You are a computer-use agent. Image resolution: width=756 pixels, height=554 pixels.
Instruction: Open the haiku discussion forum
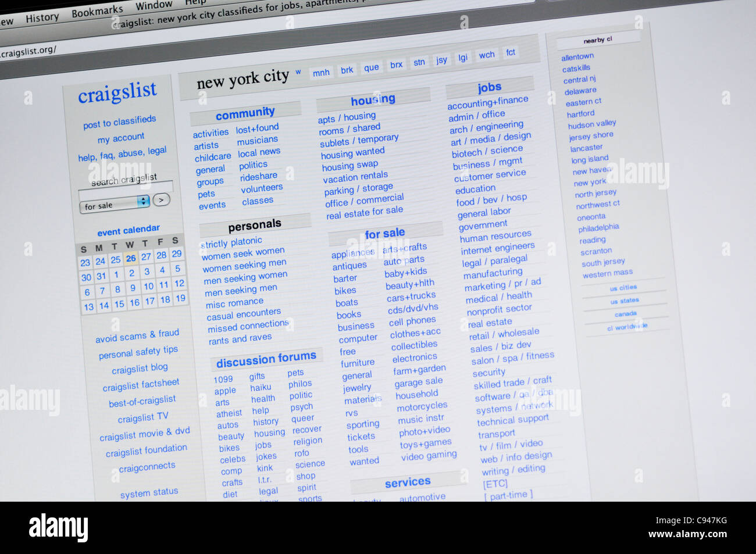click(x=261, y=388)
